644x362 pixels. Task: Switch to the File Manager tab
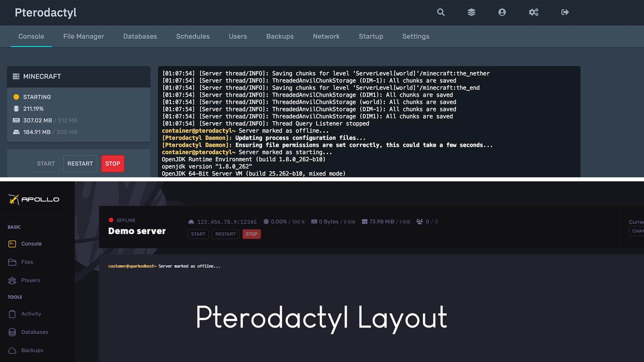[84, 36]
